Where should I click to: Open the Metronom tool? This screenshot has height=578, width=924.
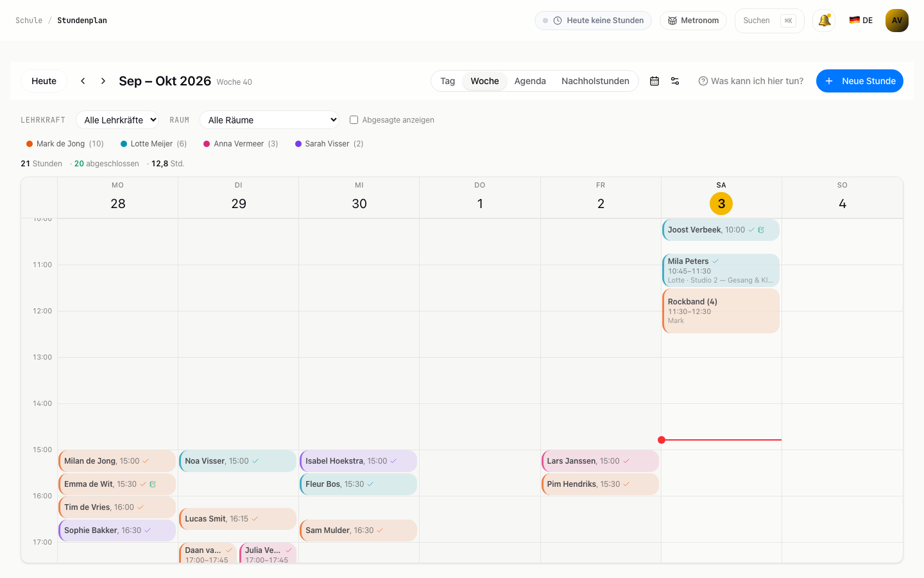point(693,21)
